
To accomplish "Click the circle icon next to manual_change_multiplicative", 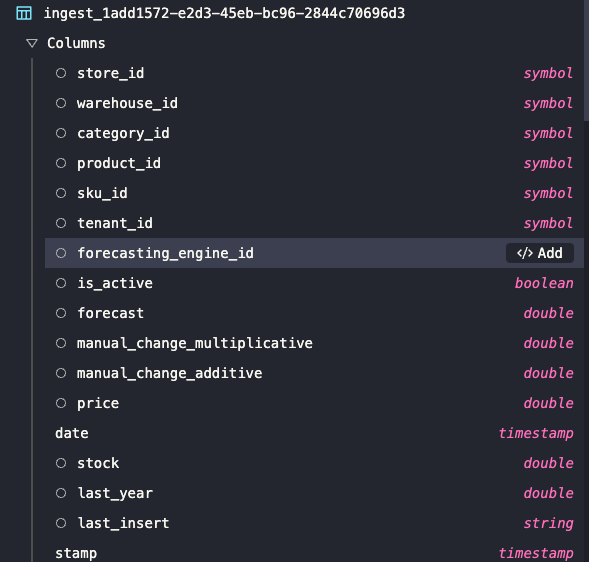I will click(x=61, y=343).
